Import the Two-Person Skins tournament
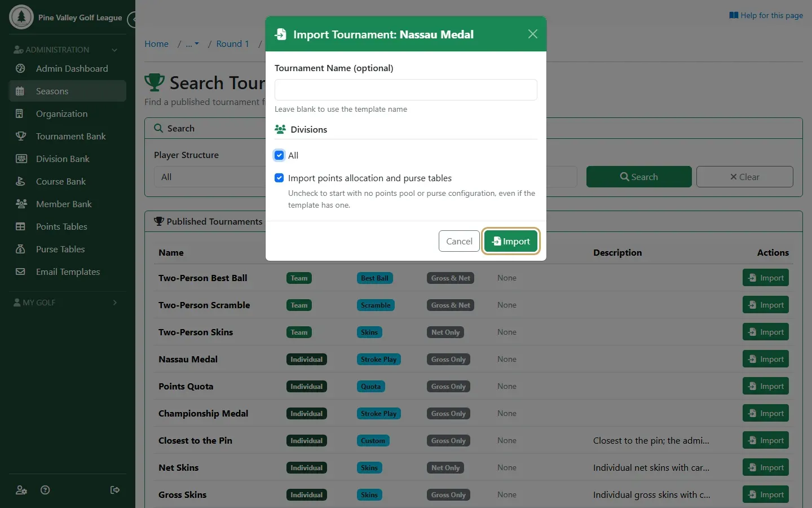The height and width of the screenshot is (508, 812). point(766,332)
